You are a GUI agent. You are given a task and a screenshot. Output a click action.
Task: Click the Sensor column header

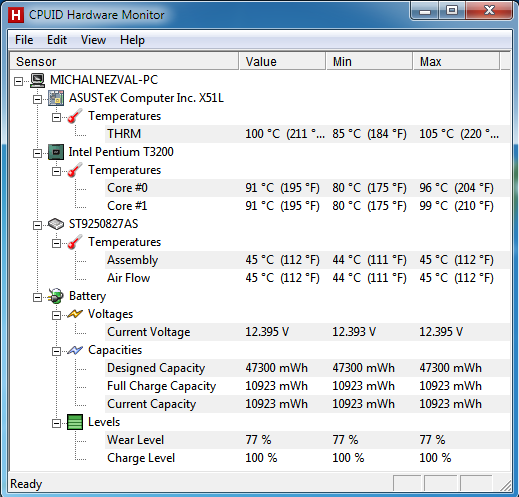pos(124,61)
